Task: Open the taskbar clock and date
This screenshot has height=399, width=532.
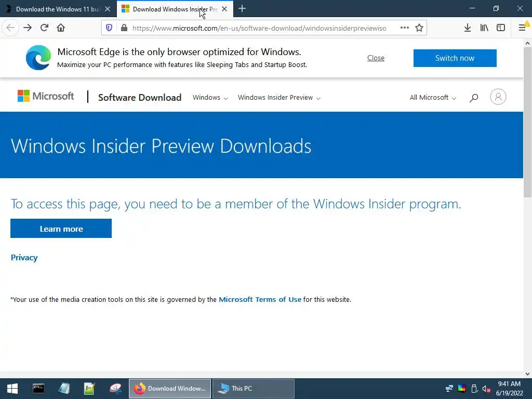Action: click(x=509, y=389)
